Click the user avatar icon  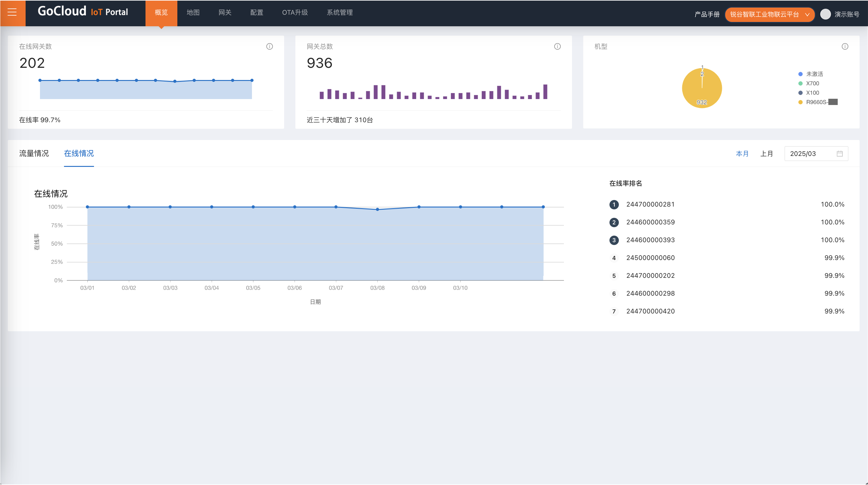coord(825,14)
